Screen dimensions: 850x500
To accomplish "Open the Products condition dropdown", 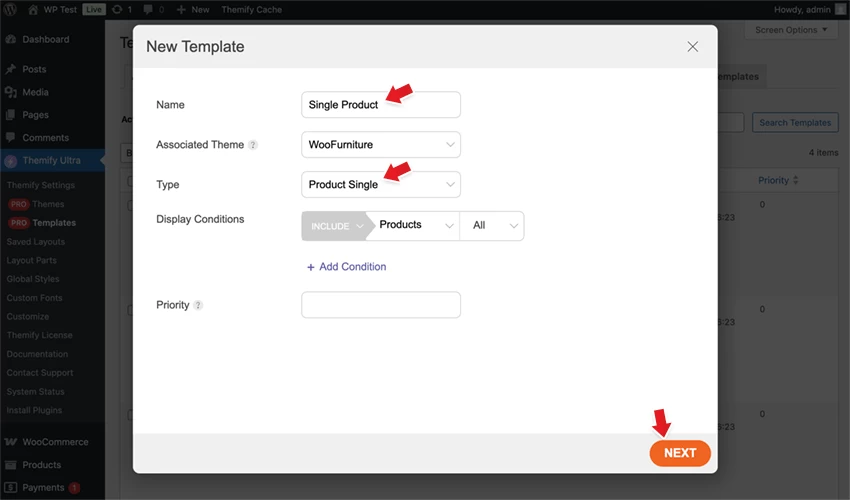I will [x=415, y=226].
